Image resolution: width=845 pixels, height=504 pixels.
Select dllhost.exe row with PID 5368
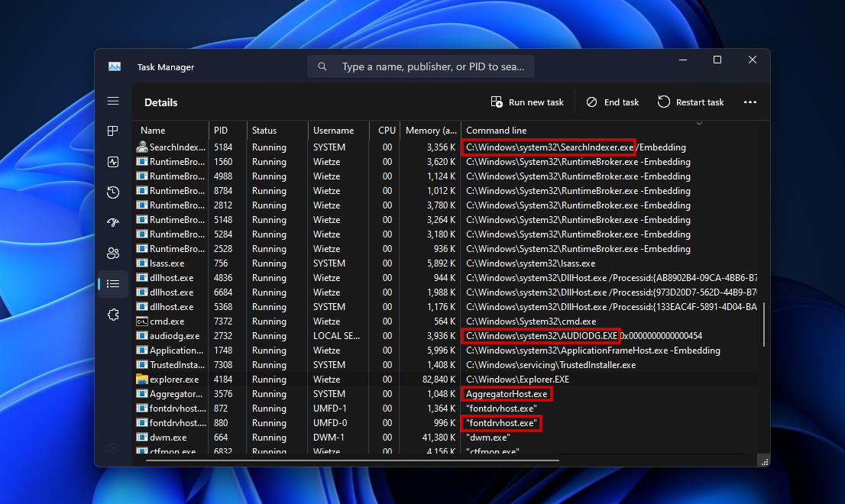tap(446, 307)
